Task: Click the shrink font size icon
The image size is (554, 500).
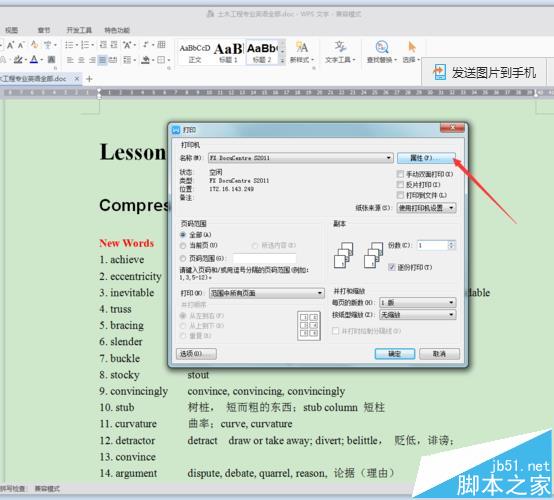Action: point(21,45)
